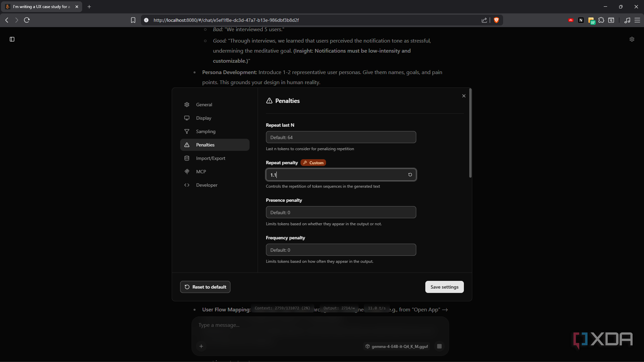
Task: Open Brave Shields icon
Action: (496, 20)
